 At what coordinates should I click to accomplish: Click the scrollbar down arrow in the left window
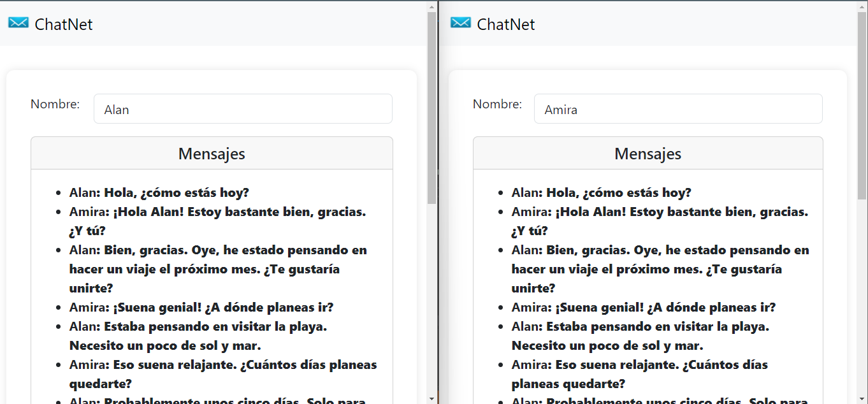click(433, 398)
